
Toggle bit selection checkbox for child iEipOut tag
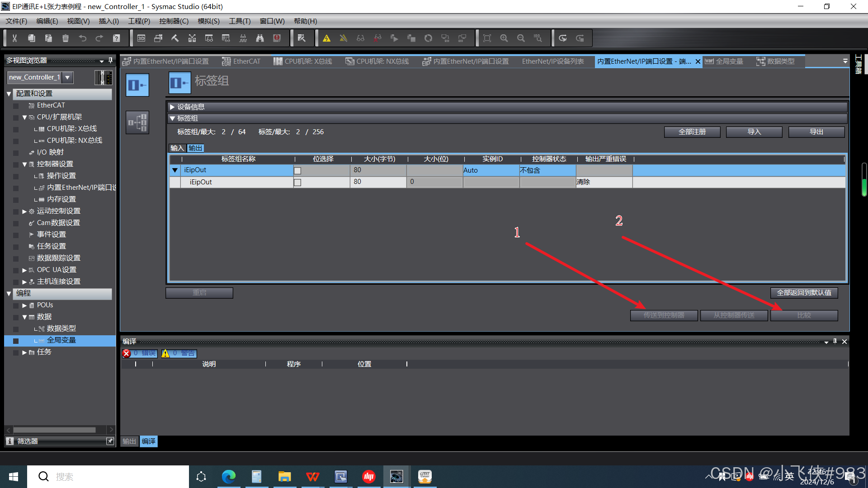pyautogui.click(x=297, y=183)
